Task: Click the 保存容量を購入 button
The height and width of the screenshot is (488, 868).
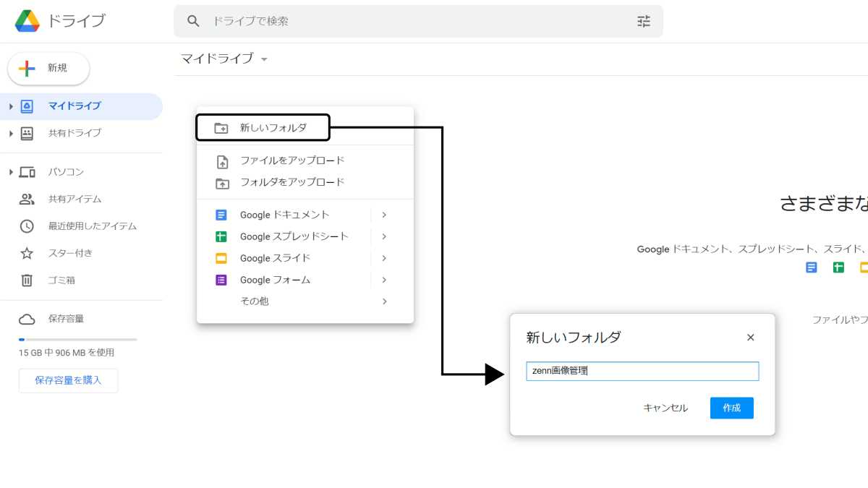Action: [x=68, y=380]
